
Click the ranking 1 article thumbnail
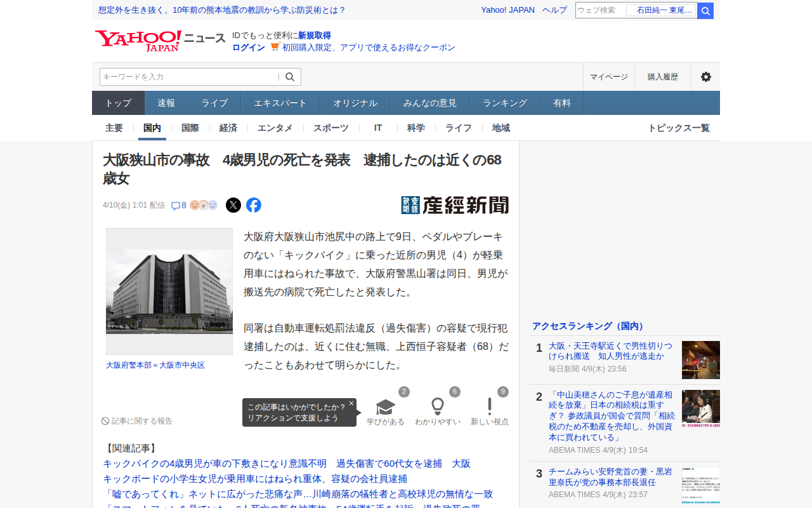tap(701, 360)
